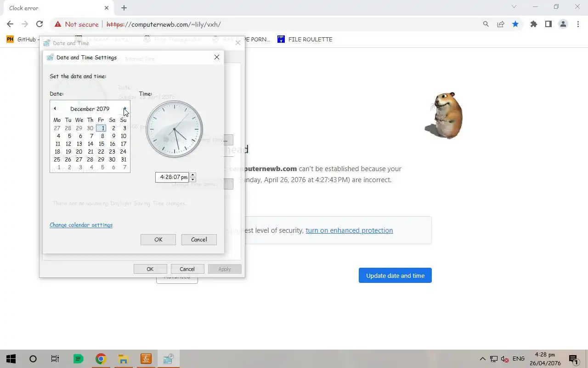This screenshot has width=588, height=368.
Task: Pick December 10 on the calendar
Action: [x=123, y=136]
